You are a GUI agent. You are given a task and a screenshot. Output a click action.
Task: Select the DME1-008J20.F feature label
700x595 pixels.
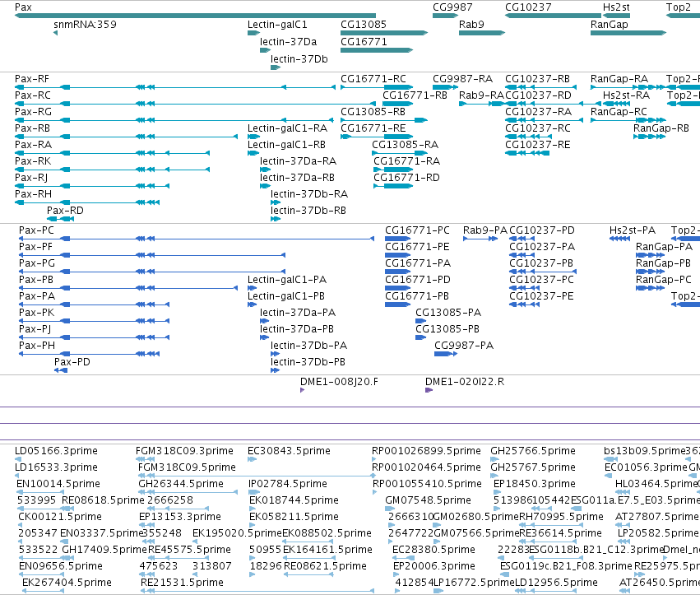point(339,382)
